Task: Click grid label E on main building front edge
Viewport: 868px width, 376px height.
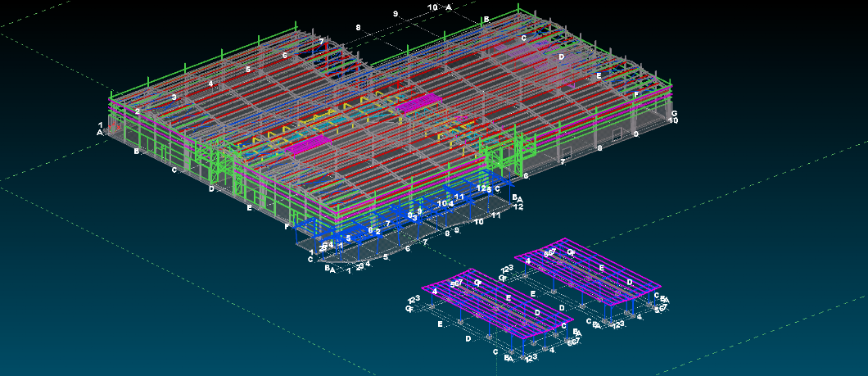Action: (x=250, y=208)
